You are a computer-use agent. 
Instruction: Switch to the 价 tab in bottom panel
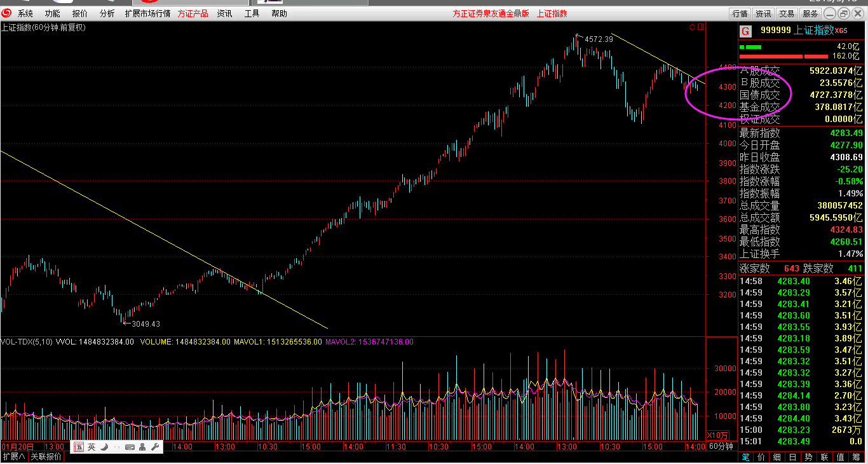pos(759,457)
